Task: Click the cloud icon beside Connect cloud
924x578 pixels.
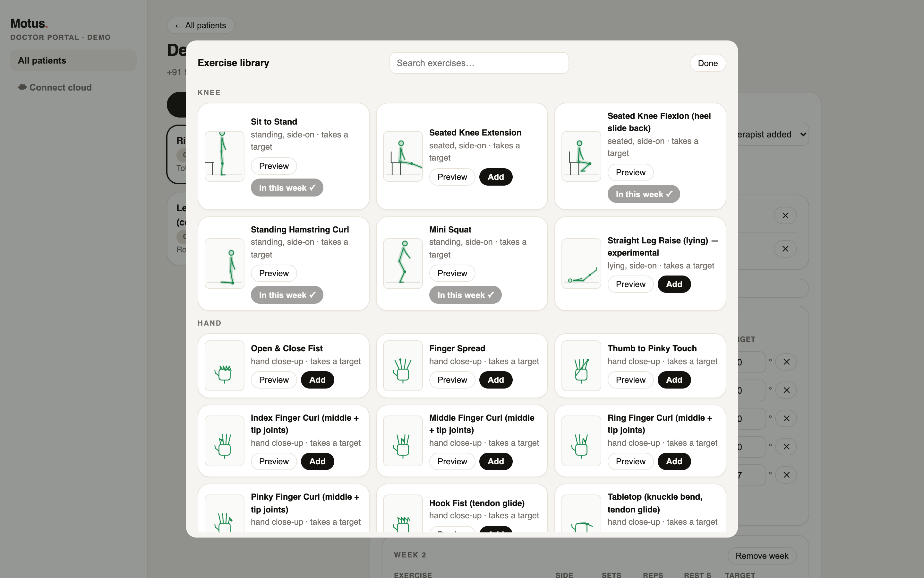Action: point(22,87)
